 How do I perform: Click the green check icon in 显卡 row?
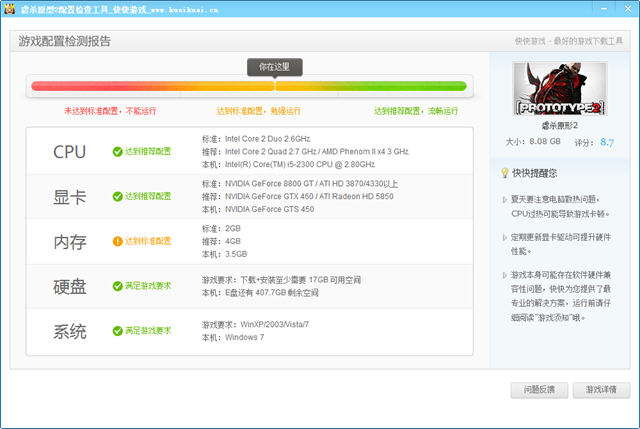pyautogui.click(x=118, y=196)
